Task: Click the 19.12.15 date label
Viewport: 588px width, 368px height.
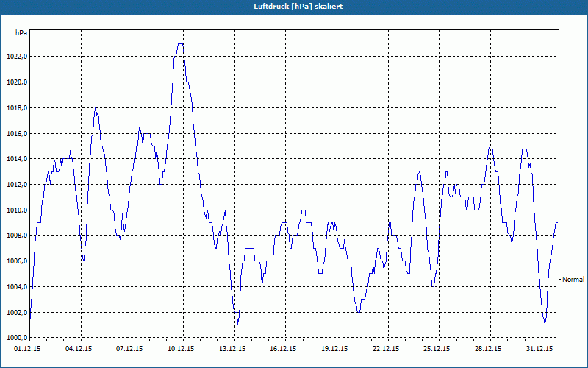Action: [335, 349]
